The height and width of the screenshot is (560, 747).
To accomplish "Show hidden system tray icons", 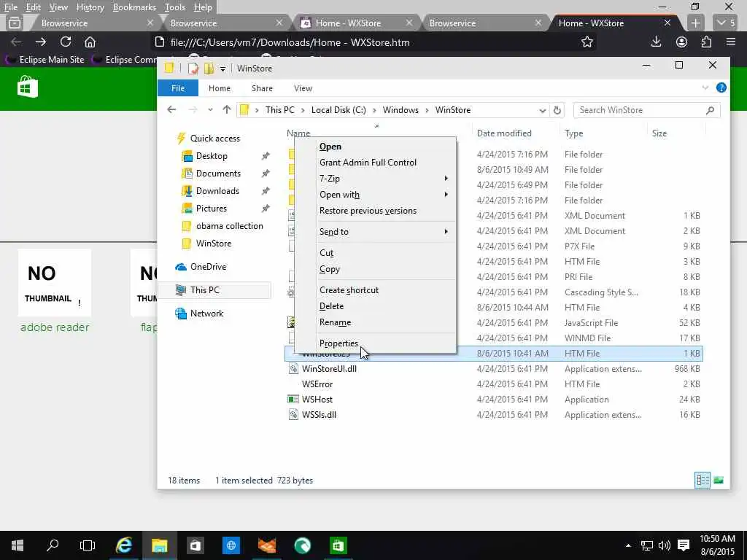I will (628, 545).
